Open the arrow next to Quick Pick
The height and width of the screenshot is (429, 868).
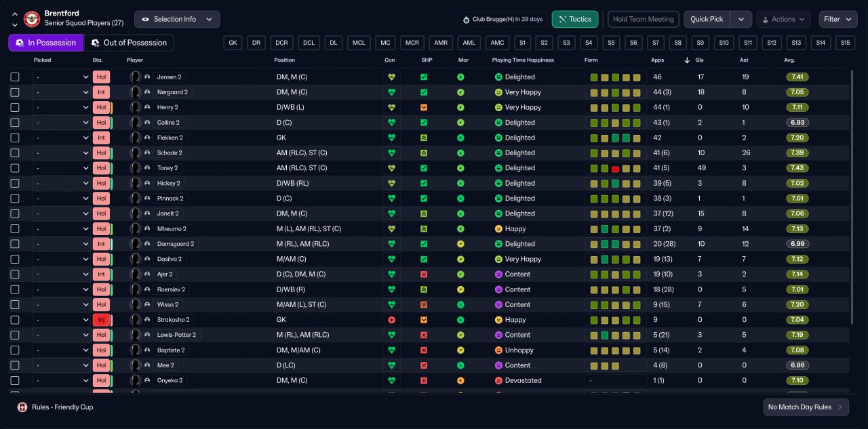click(x=741, y=20)
